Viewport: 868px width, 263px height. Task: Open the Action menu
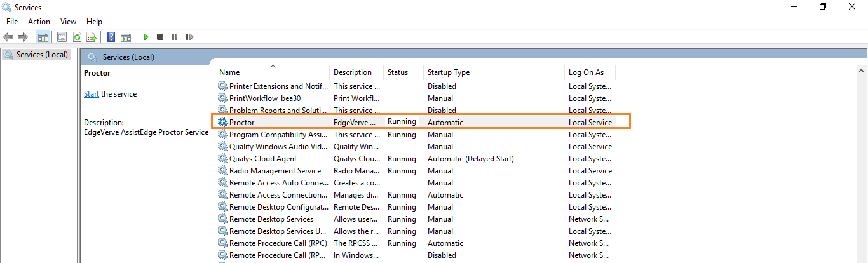pos(39,22)
